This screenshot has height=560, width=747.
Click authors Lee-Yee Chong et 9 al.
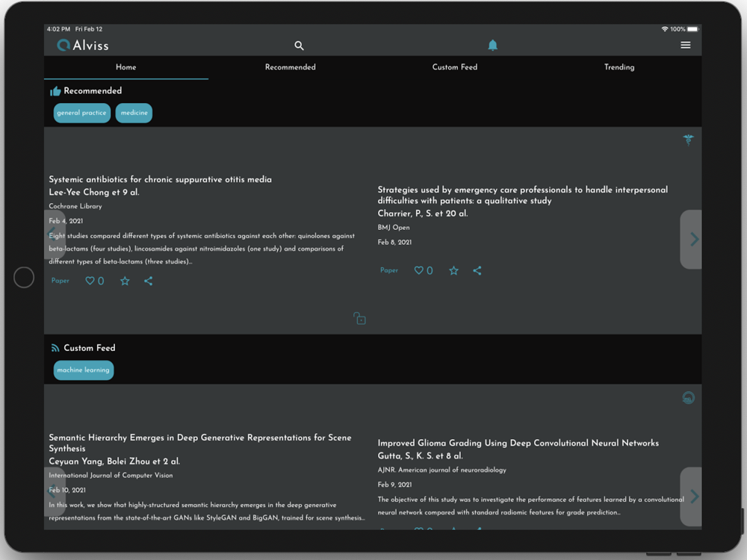tap(94, 193)
